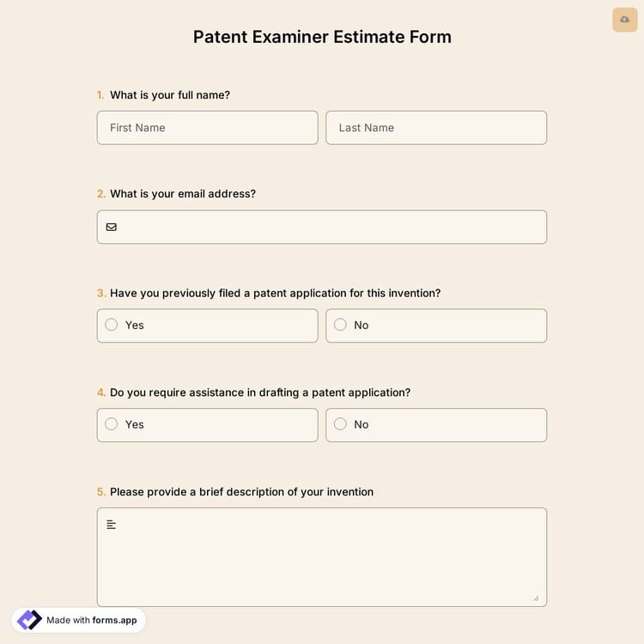Click the question 5 brief description label
This screenshot has height=644, width=644.
(x=241, y=492)
